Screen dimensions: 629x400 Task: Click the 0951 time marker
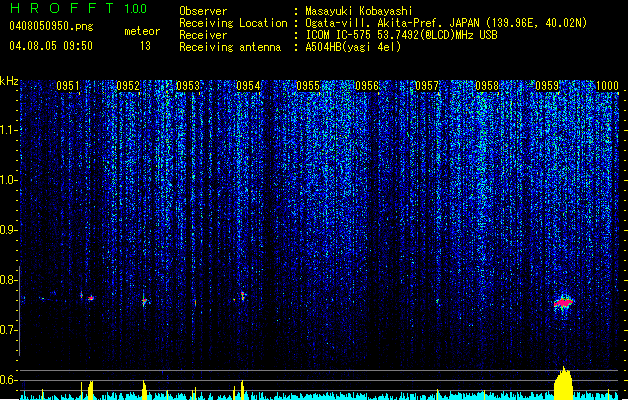coord(68,86)
